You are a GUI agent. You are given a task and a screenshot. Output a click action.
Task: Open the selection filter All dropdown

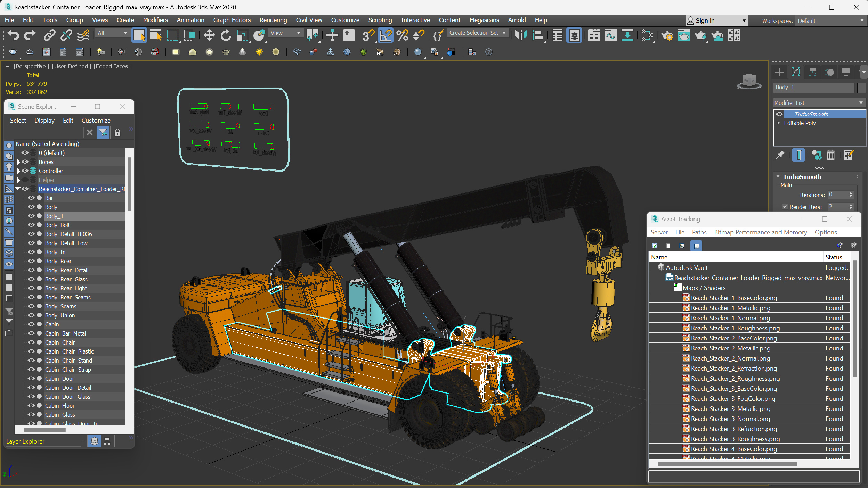[112, 33]
